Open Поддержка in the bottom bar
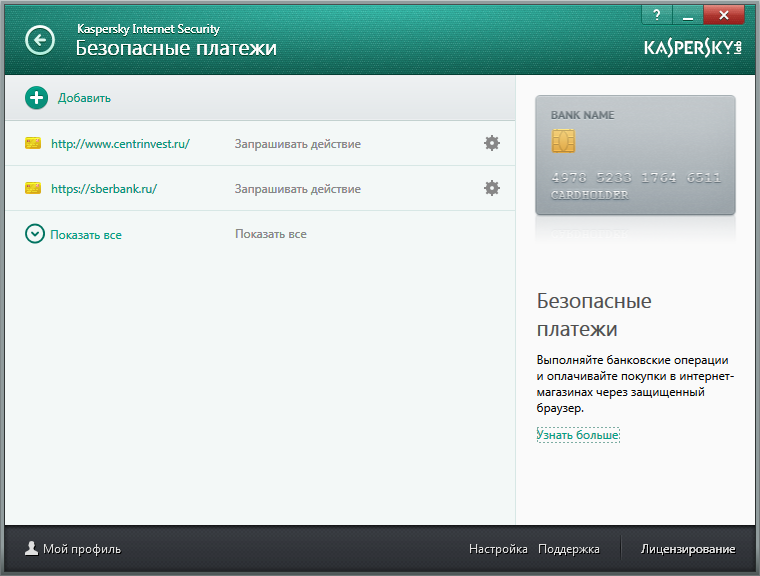760x576 pixels. [569, 549]
